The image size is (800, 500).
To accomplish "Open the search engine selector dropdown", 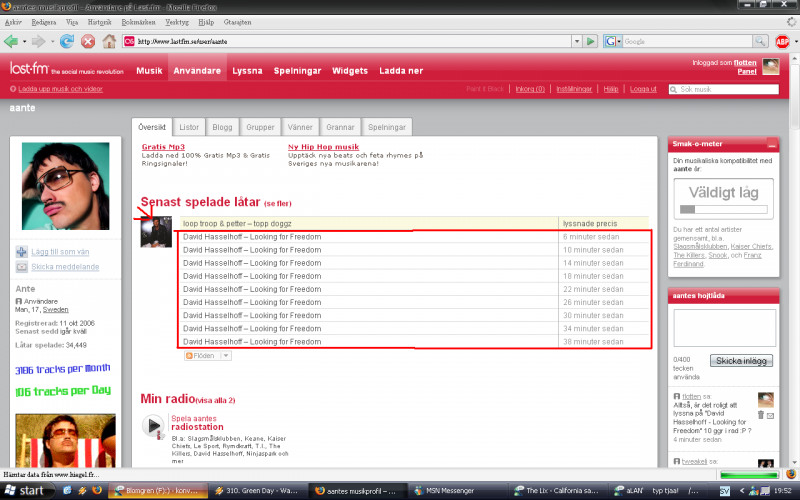I will (612, 41).
